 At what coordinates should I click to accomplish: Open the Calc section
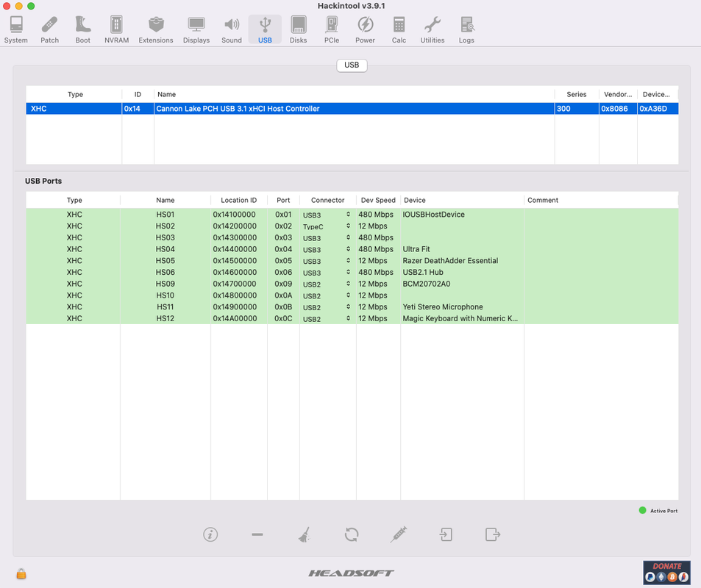pos(399,30)
